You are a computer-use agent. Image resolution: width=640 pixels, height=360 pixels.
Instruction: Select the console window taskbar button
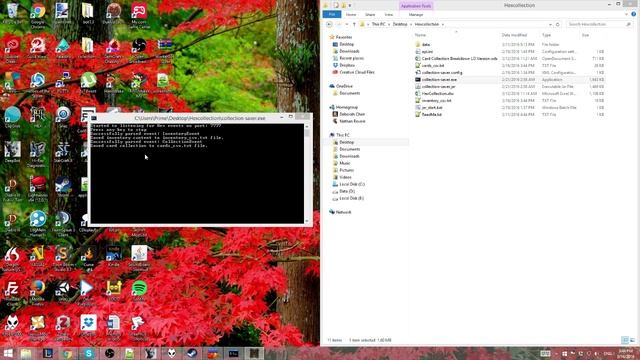pos(233,353)
